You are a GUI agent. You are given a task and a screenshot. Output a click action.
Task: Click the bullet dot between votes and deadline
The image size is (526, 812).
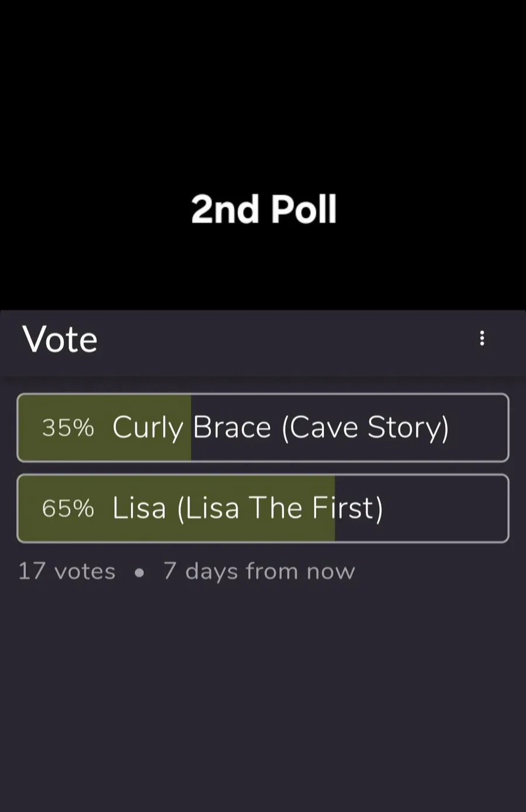(x=139, y=572)
